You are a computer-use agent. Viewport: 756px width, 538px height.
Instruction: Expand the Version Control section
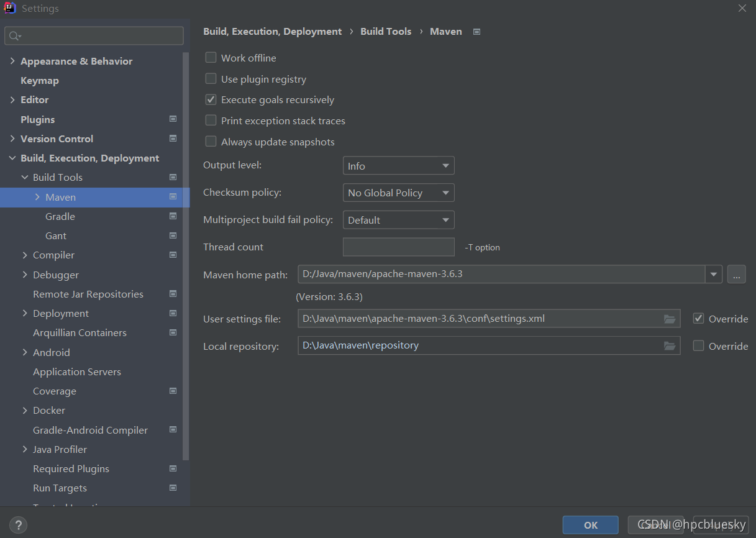(12, 139)
